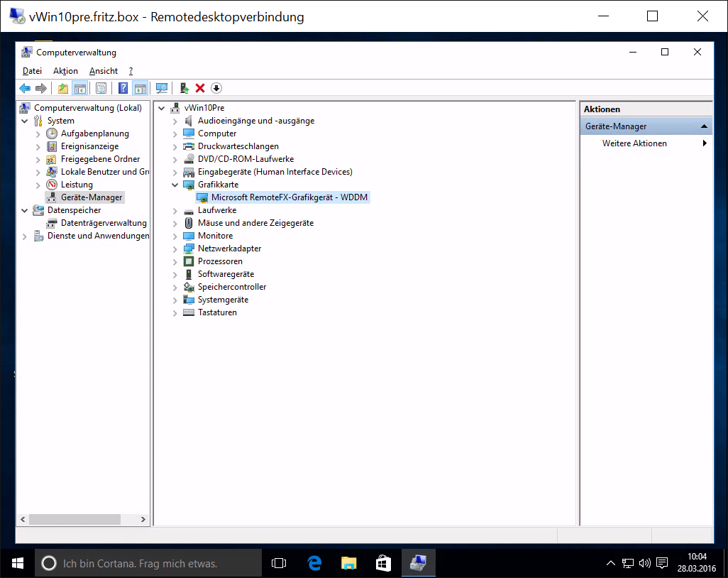Click the left arrow of the left pane scrollbar

23,520
